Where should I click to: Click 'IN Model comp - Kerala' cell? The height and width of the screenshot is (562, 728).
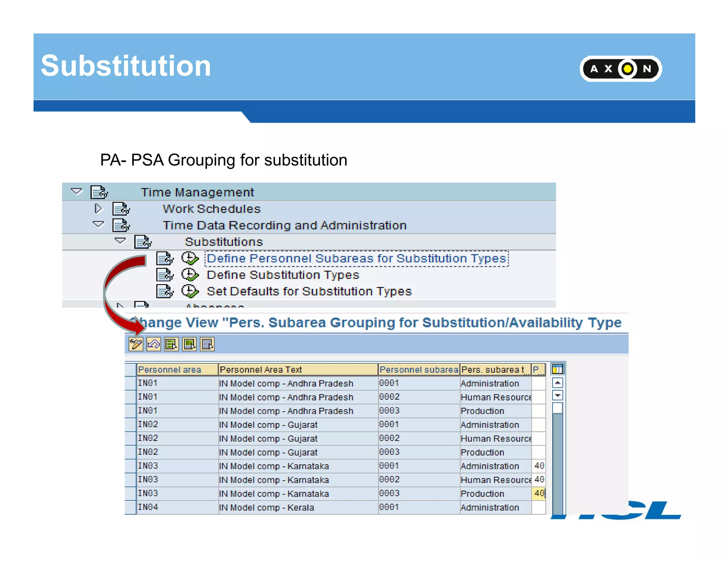point(298,508)
